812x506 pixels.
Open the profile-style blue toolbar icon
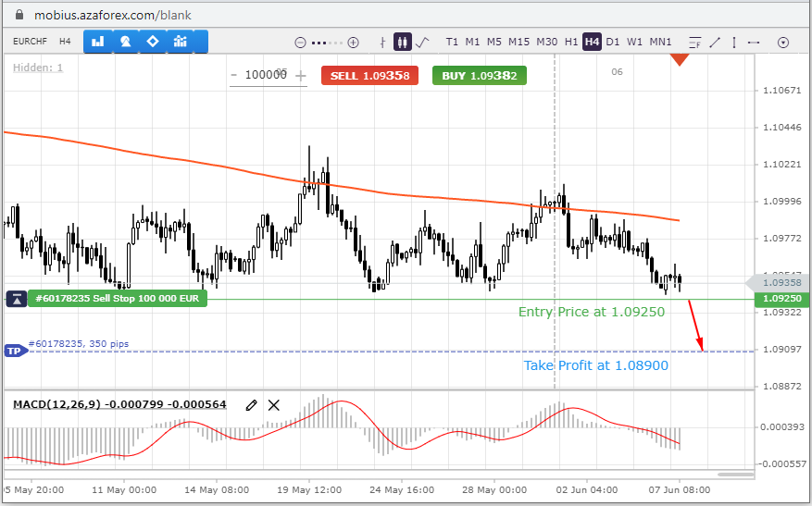click(125, 42)
